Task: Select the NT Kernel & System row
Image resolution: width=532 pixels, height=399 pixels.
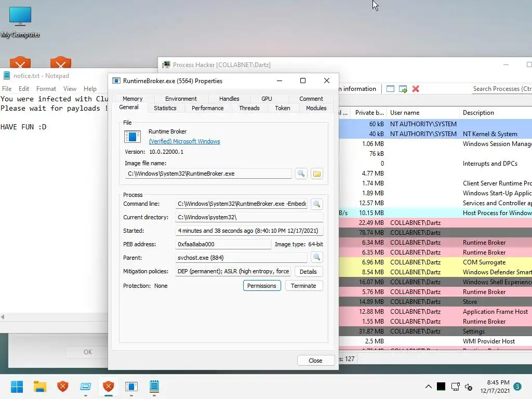Action: pos(435,134)
